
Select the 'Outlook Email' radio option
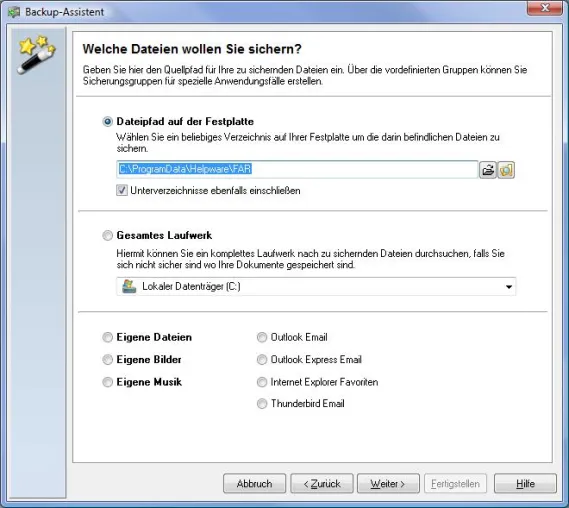[x=262, y=337]
